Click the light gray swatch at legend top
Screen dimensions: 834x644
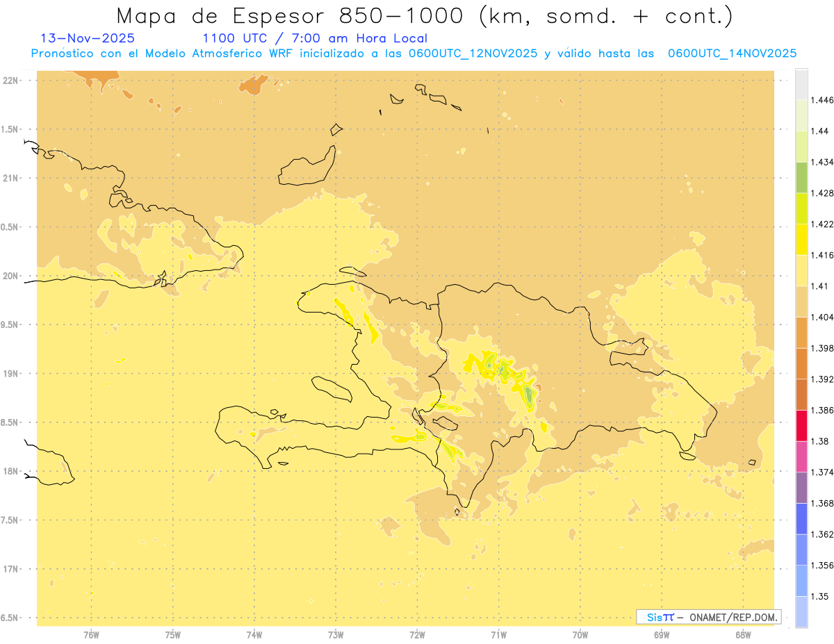tap(801, 85)
